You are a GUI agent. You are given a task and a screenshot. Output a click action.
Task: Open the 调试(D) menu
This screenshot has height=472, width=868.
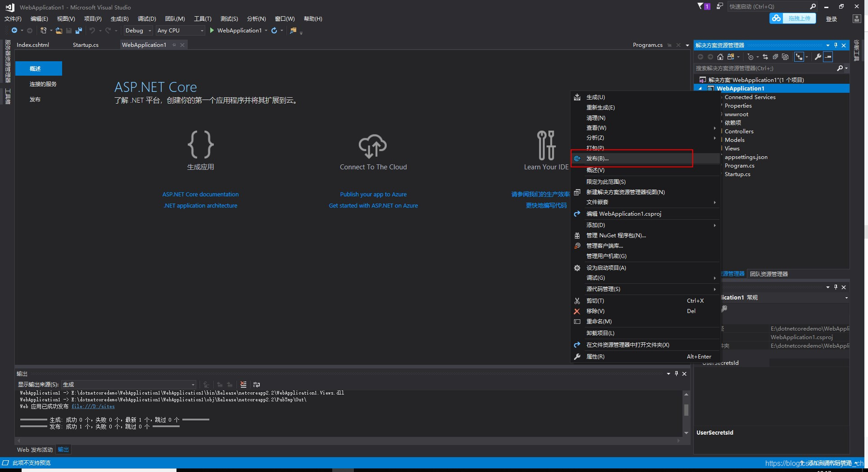[x=147, y=19]
